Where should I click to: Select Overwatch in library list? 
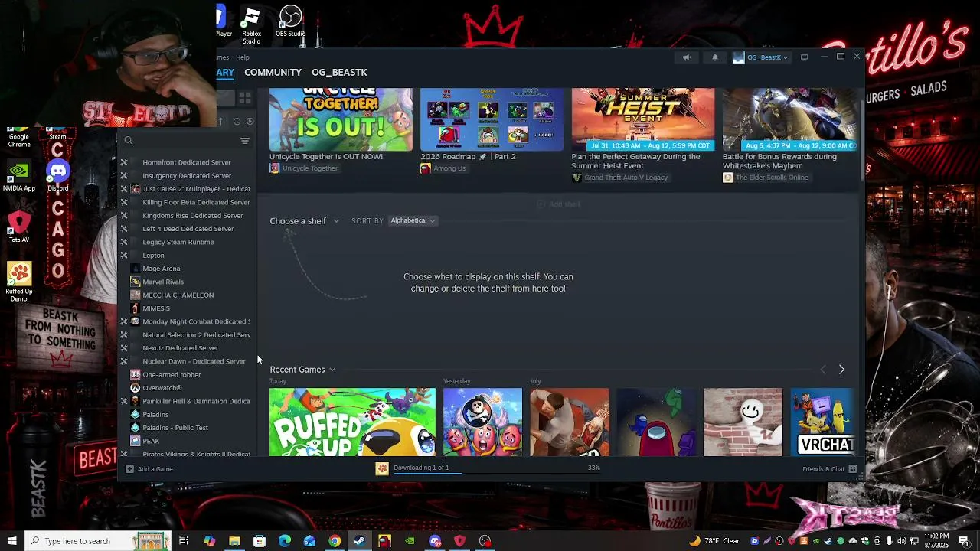162,388
